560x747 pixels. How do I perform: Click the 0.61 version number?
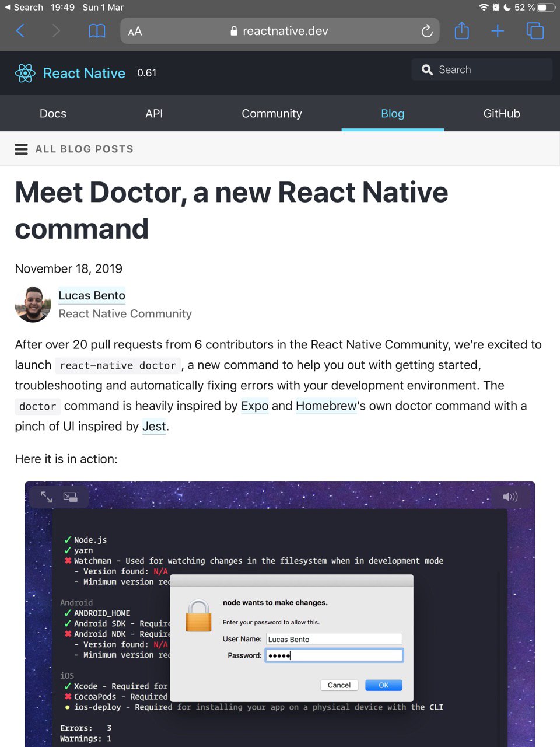[x=147, y=73]
